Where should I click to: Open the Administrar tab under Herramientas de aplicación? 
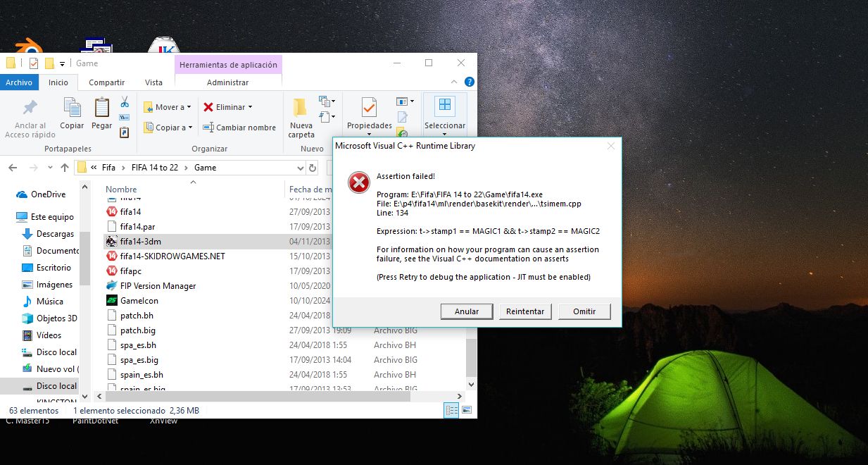point(228,82)
